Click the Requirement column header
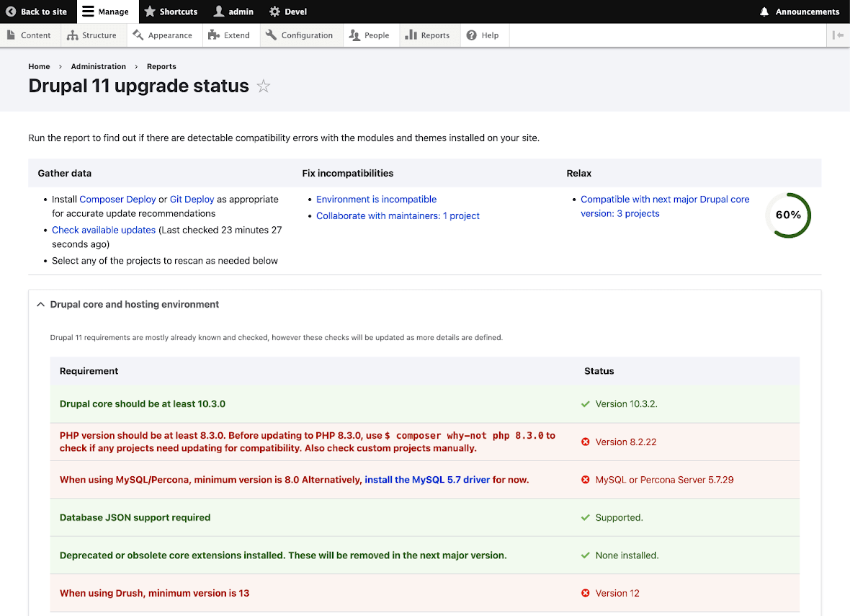Screen dimensions: 850x616 coord(89,371)
